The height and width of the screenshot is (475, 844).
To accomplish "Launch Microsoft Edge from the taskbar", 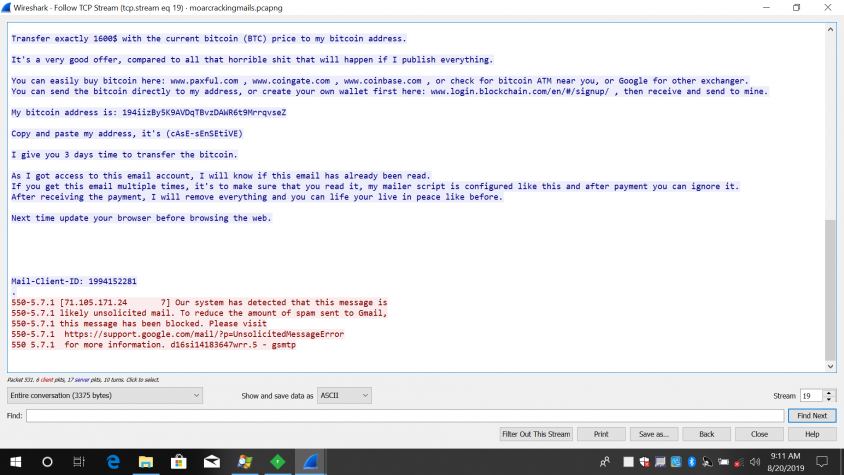I will tap(113, 461).
